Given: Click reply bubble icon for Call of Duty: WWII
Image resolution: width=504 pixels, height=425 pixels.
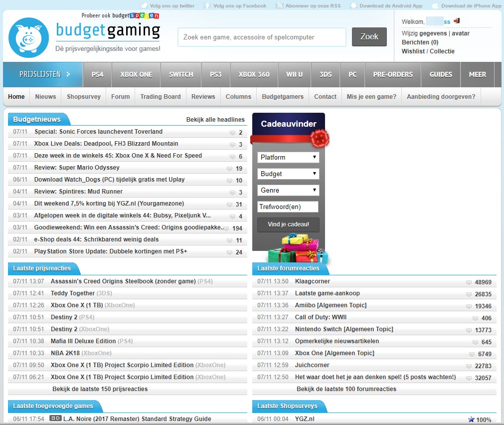Looking at the screenshot, I should pyautogui.click(x=476, y=318).
